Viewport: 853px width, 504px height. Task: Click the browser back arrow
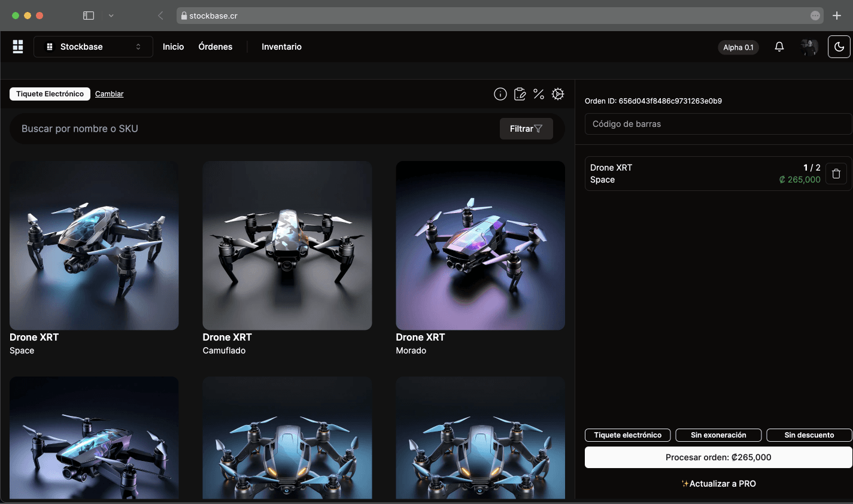[160, 16]
